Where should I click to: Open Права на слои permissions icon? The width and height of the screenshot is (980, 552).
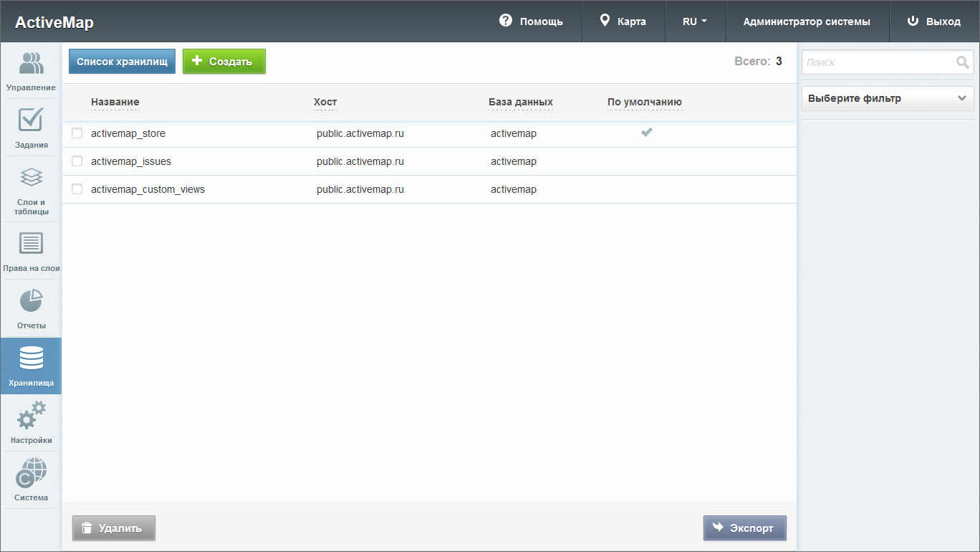click(31, 244)
